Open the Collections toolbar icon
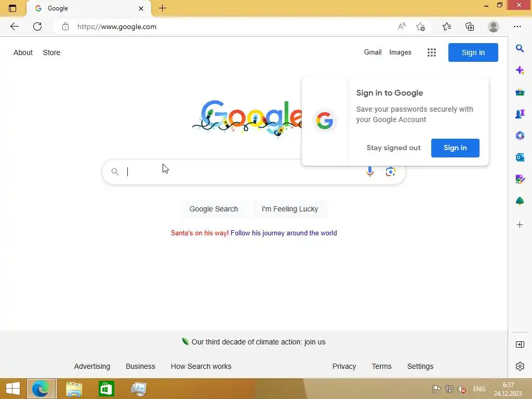The image size is (532, 399). pyautogui.click(x=470, y=27)
